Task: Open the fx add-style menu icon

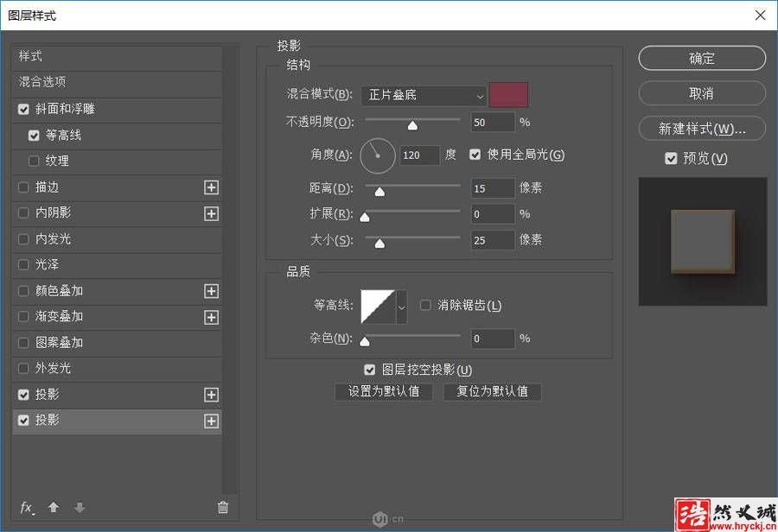Action: point(27,508)
